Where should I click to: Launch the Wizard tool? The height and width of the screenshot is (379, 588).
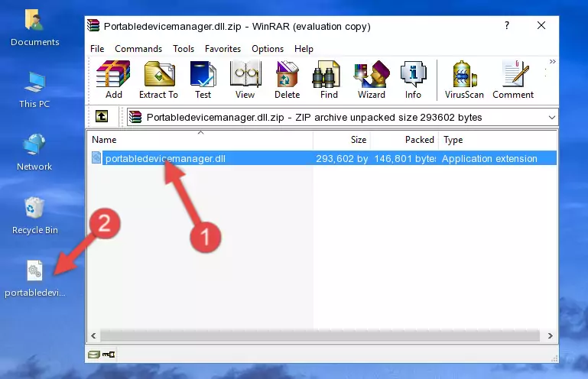pos(372,79)
